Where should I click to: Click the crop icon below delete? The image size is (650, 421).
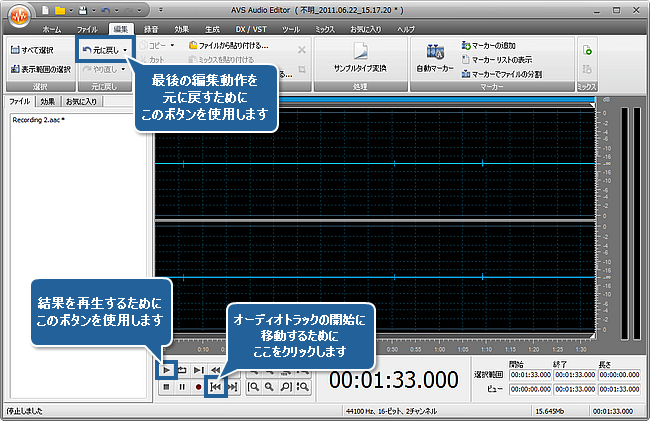302,69
